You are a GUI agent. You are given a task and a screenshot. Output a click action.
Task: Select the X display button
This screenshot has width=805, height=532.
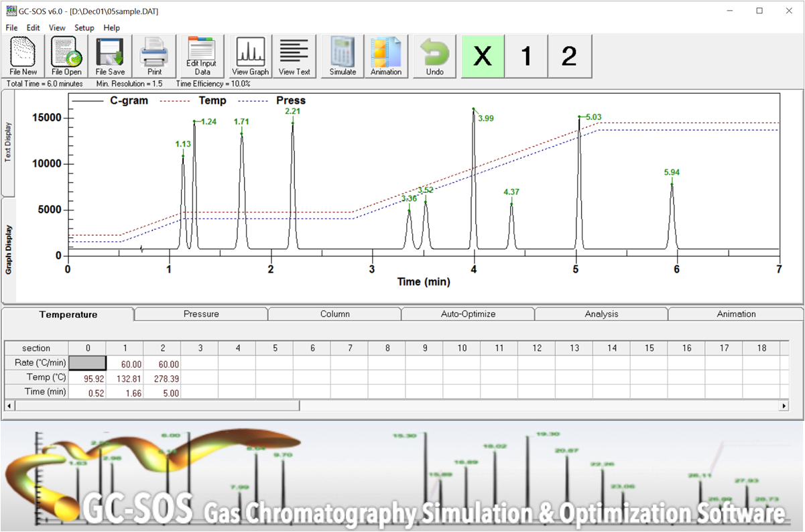click(x=483, y=56)
